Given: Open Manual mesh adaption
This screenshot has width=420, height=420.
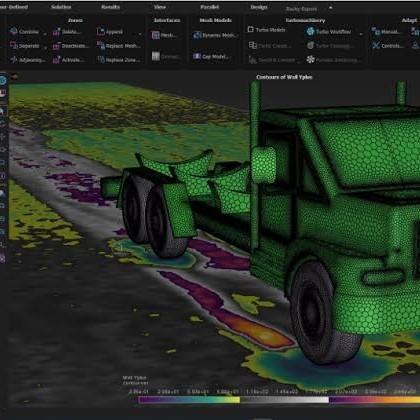Looking at the screenshot, I should coord(386,32).
